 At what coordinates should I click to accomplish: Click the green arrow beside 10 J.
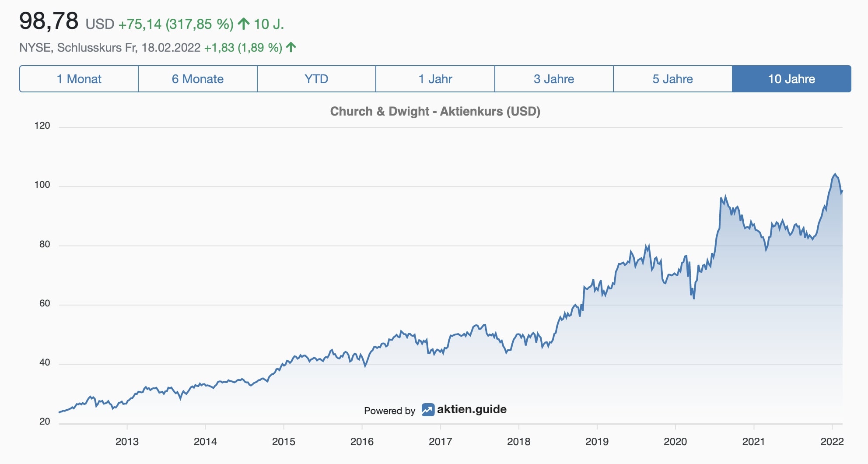pos(244,24)
